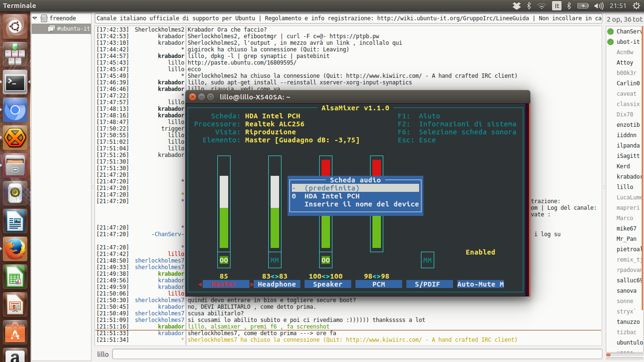Switch to XChat via its orange launcher icon
The image size is (644, 362).
(15, 138)
